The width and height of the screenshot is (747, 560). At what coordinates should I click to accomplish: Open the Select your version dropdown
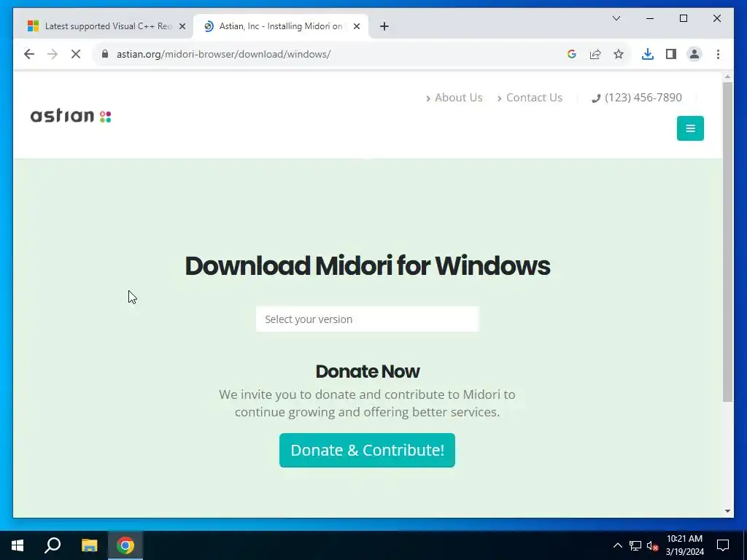(367, 319)
